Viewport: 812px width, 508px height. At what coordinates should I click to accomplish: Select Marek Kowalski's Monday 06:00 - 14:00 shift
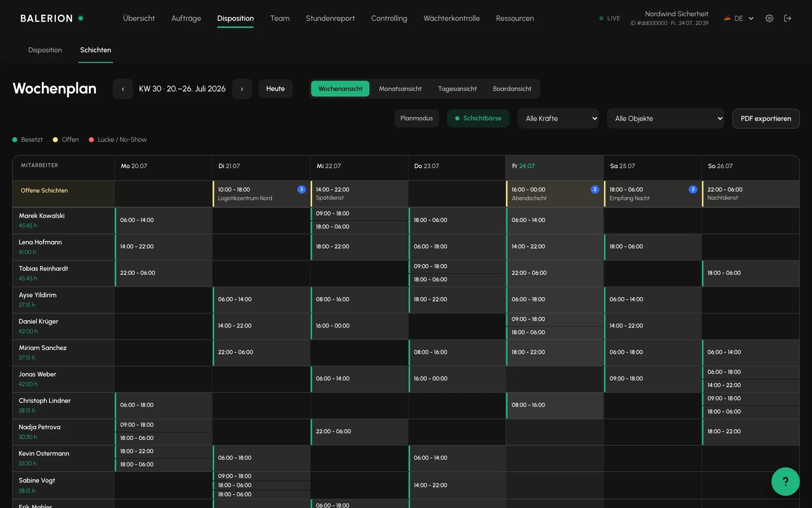[x=164, y=220]
